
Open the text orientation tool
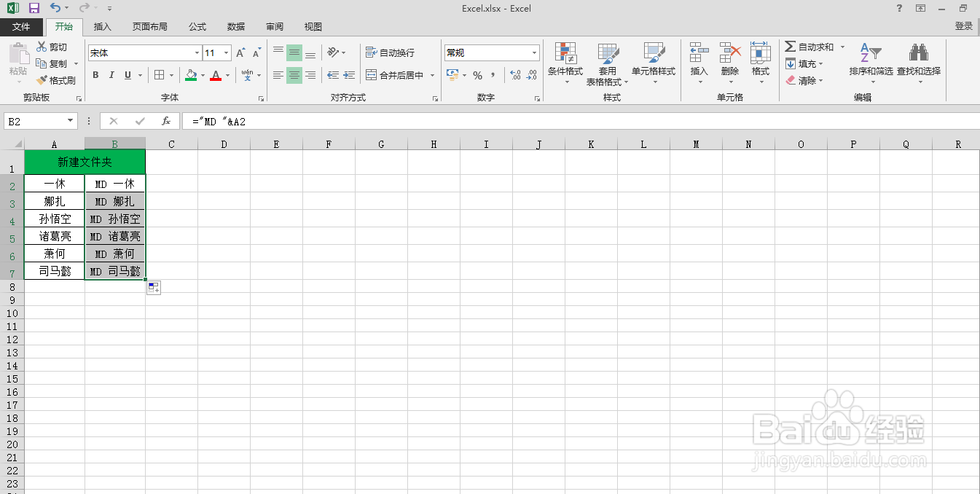coord(333,52)
